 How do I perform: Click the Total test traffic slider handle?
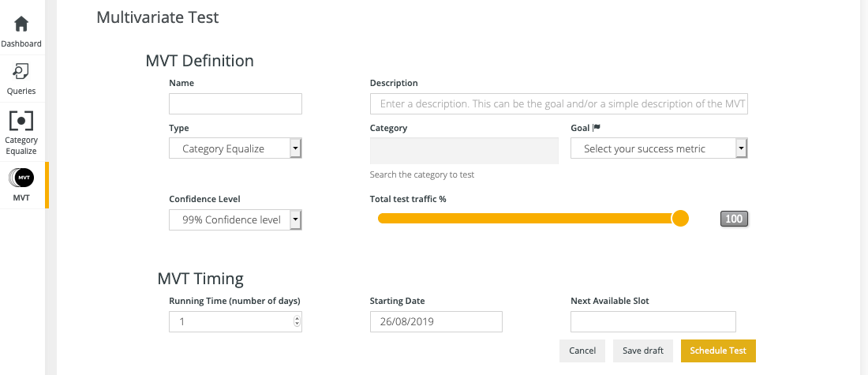[x=679, y=218]
